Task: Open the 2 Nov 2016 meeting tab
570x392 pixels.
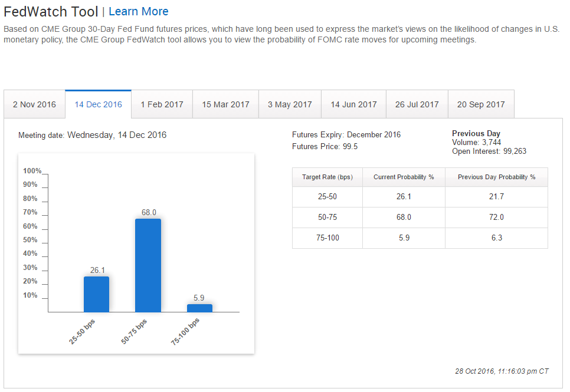Action: pos(34,104)
